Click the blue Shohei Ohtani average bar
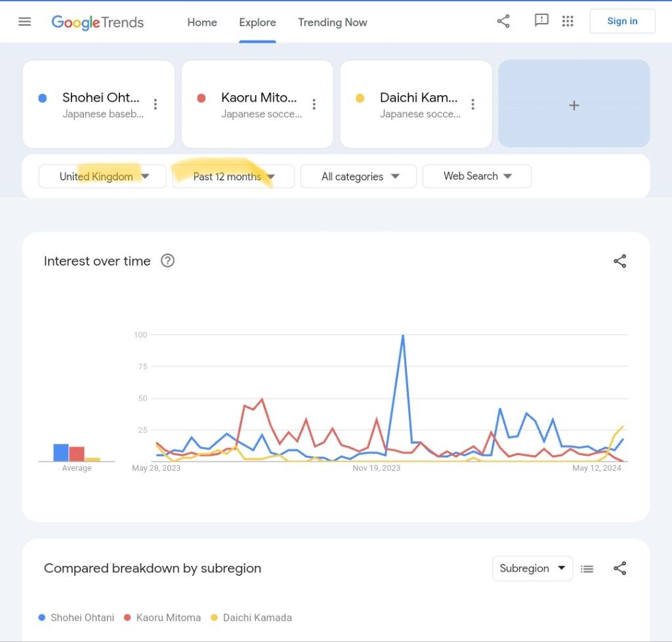This screenshot has height=642, width=672. (x=61, y=452)
